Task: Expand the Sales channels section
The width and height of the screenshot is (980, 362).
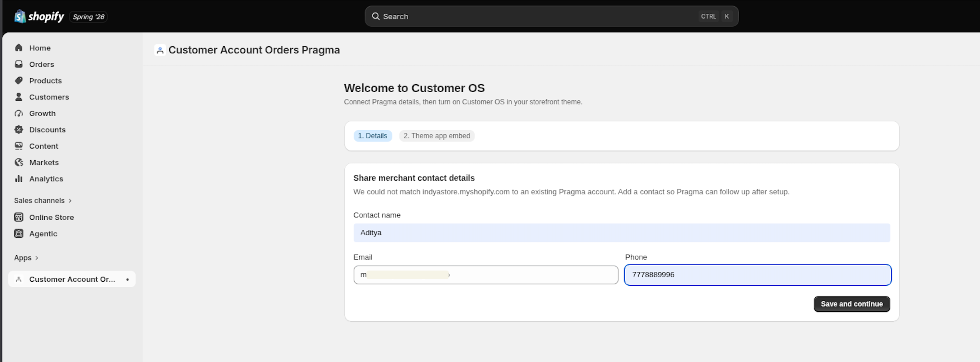Action: point(43,201)
